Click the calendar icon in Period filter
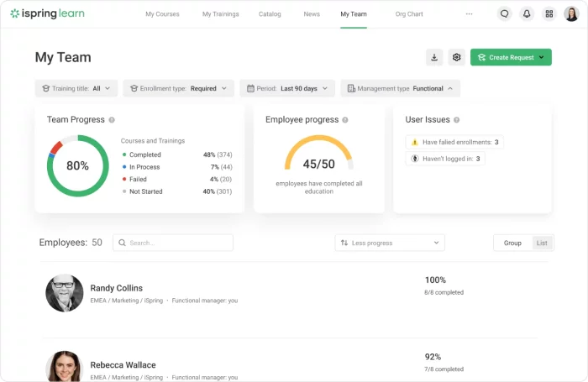The image size is (588, 382). click(x=250, y=88)
